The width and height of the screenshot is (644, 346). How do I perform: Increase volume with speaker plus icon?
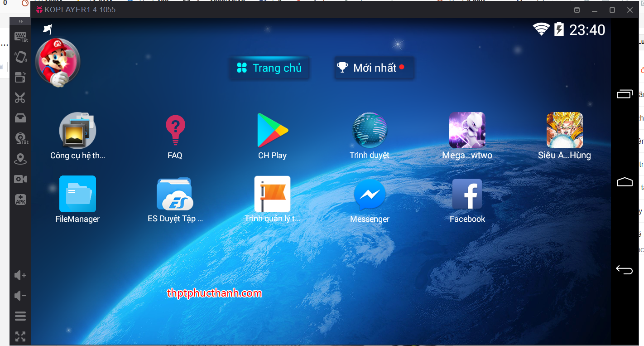point(20,275)
